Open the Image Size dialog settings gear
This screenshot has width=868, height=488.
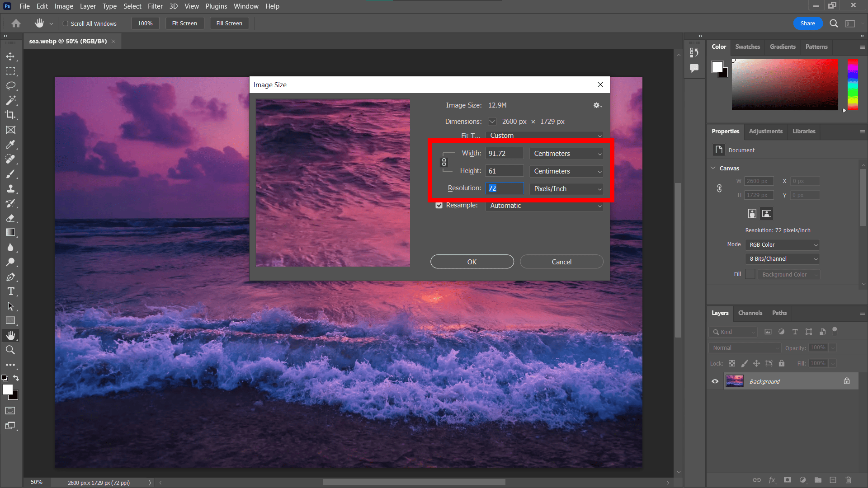pyautogui.click(x=597, y=105)
